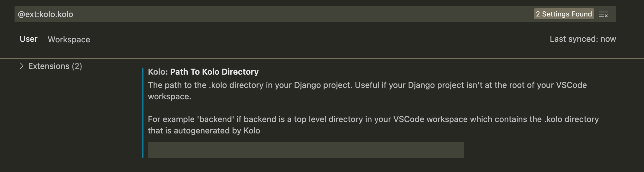The width and height of the screenshot is (644, 172).
Task: Focus the empty Kolo directory path field
Action: 306,150
